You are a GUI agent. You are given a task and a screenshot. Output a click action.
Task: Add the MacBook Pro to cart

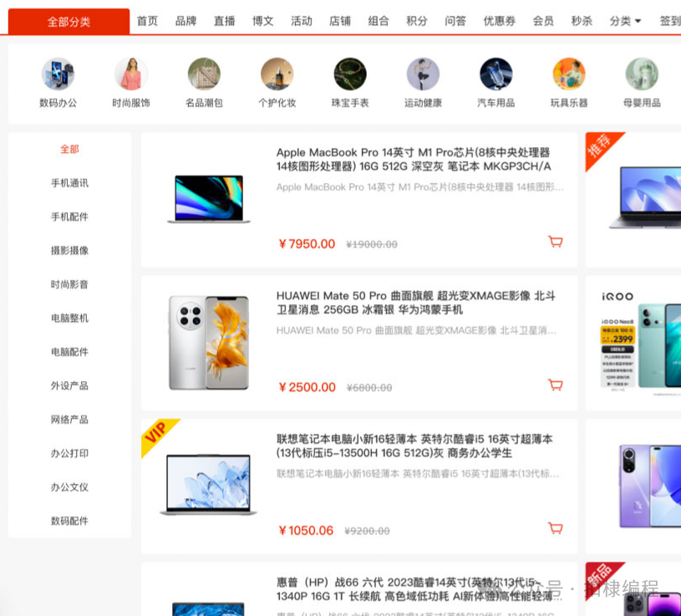pyautogui.click(x=556, y=242)
